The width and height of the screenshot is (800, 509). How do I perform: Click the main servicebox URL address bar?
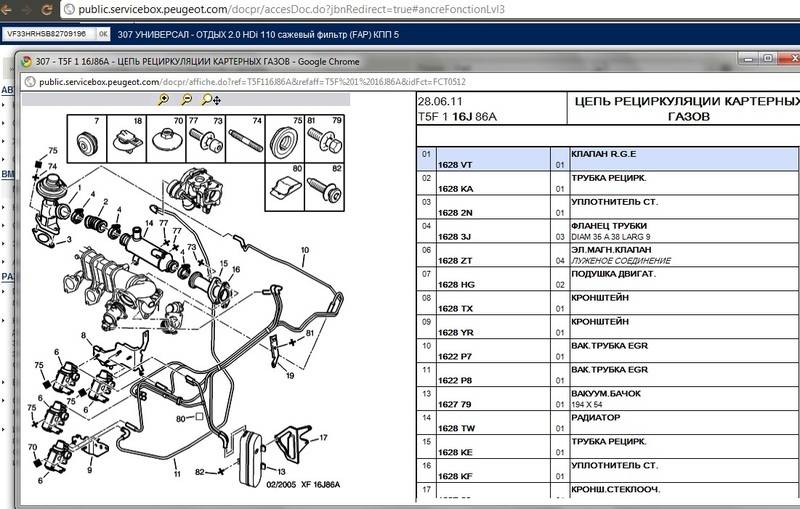300,10
